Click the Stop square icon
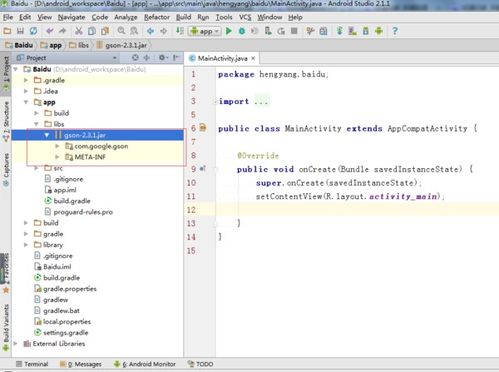The width and height of the screenshot is (499, 372). point(294,31)
